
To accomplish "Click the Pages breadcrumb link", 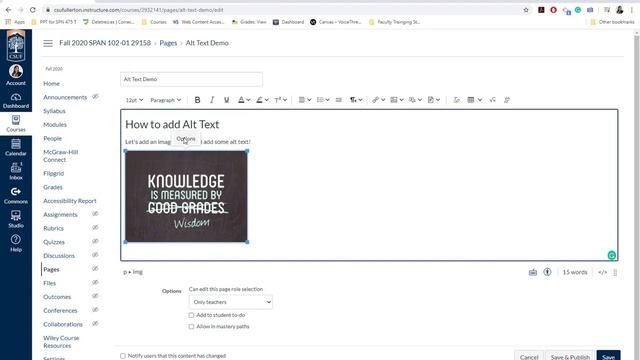I will click(x=168, y=43).
